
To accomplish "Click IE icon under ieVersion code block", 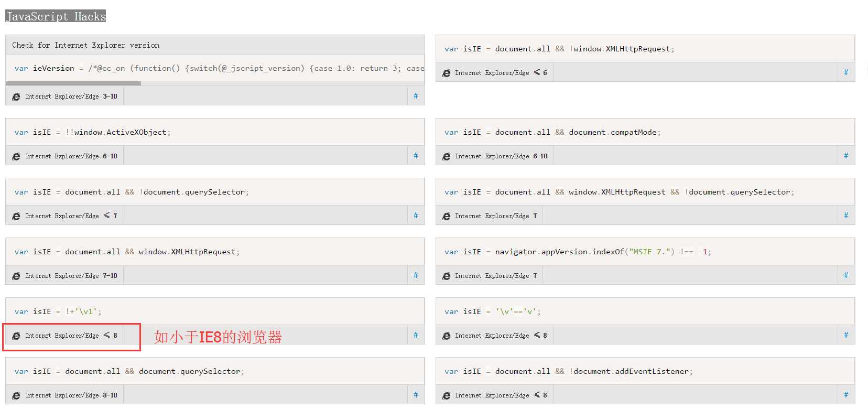I will pos(16,97).
